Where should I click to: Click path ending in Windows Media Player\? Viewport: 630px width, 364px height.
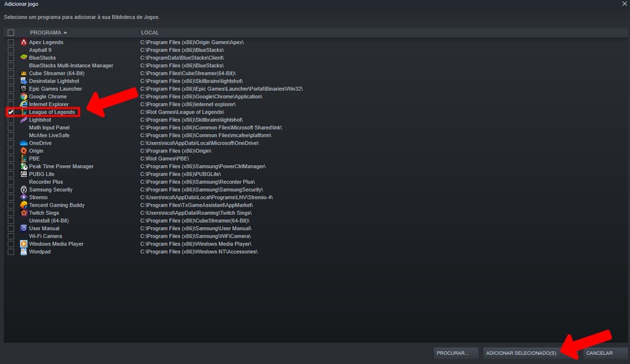coord(196,244)
